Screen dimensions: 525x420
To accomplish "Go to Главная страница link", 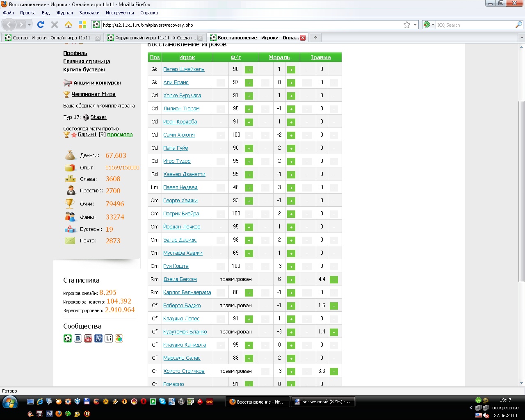I will 87,62.
